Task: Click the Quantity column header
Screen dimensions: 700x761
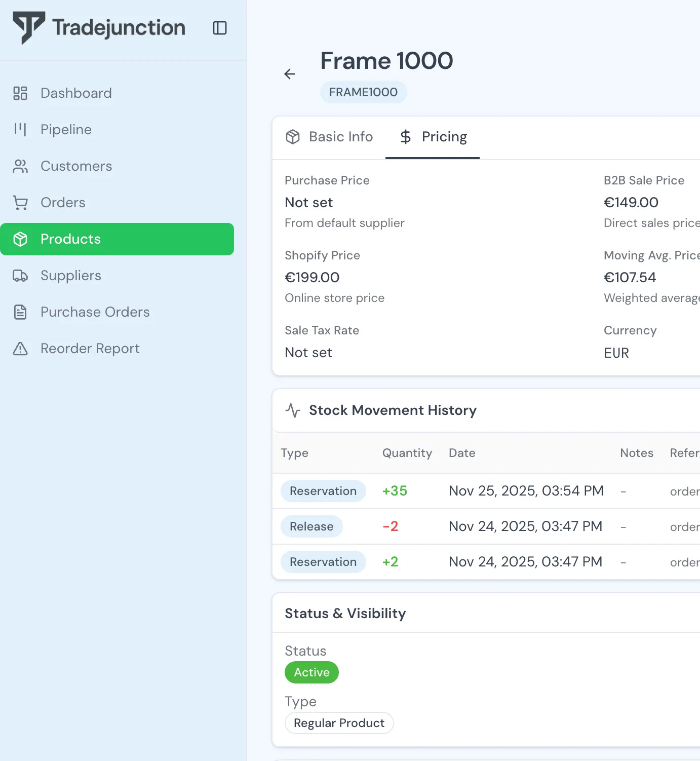Action: pos(407,453)
